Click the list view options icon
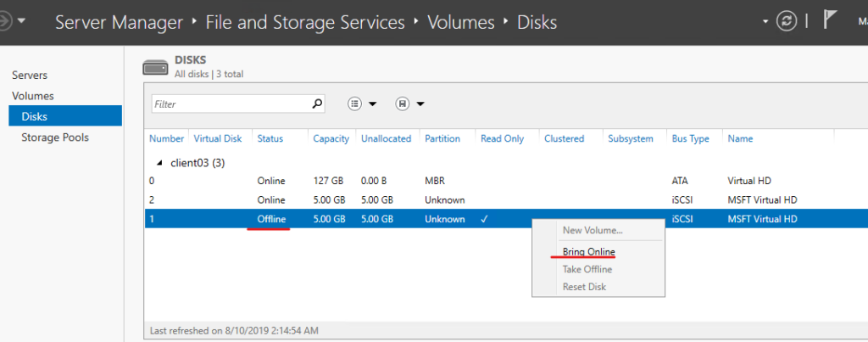 (355, 104)
